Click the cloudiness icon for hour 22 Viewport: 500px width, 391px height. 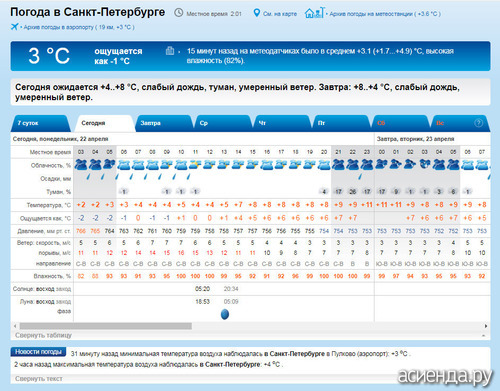click(353, 165)
